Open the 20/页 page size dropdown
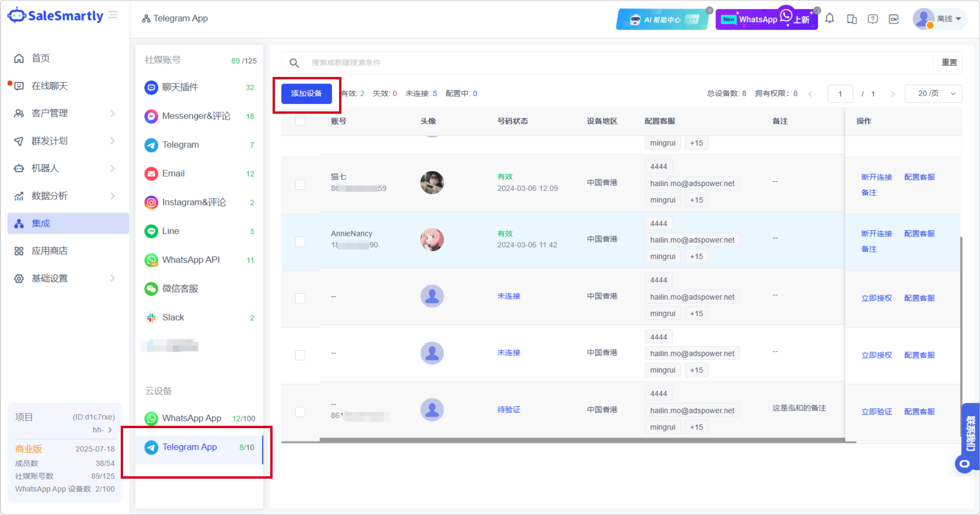The width and height of the screenshot is (980, 515). point(933,93)
